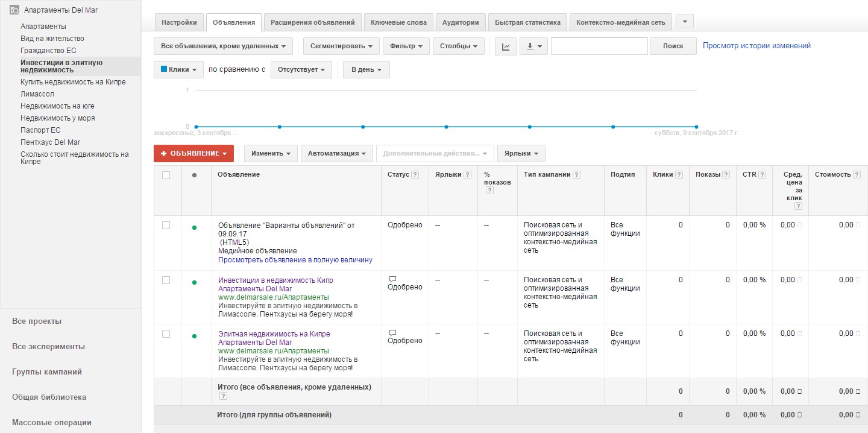Image resolution: width=868 pixels, height=433 pixels.
Task: Click the last data point on the clicks chart
Action: (696, 127)
